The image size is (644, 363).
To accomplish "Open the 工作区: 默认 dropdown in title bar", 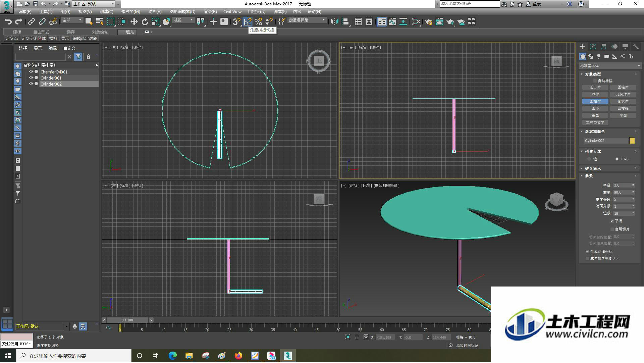I will tap(94, 4).
